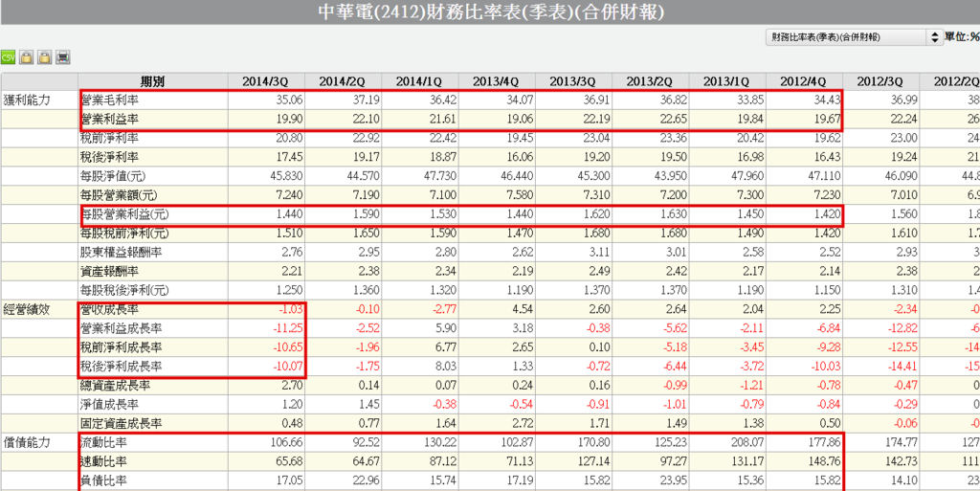980x491 pixels.
Task: Click the 流動比率 row label
Action: click(x=101, y=443)
